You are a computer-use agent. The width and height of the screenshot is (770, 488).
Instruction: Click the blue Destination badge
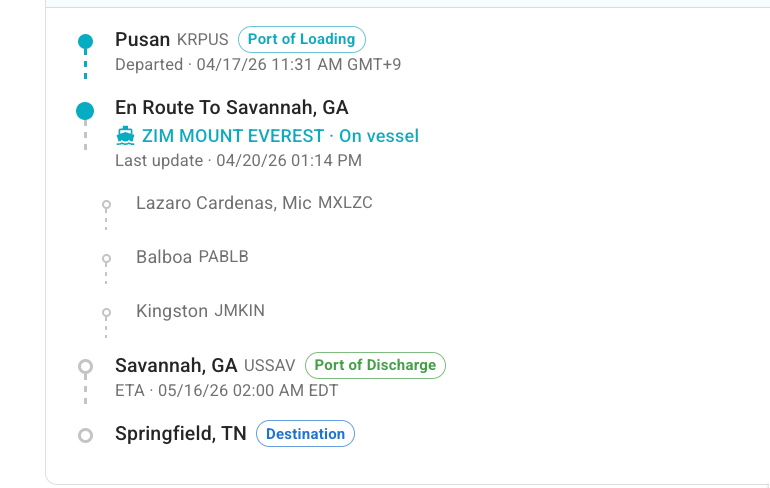[x=305, y=434]
